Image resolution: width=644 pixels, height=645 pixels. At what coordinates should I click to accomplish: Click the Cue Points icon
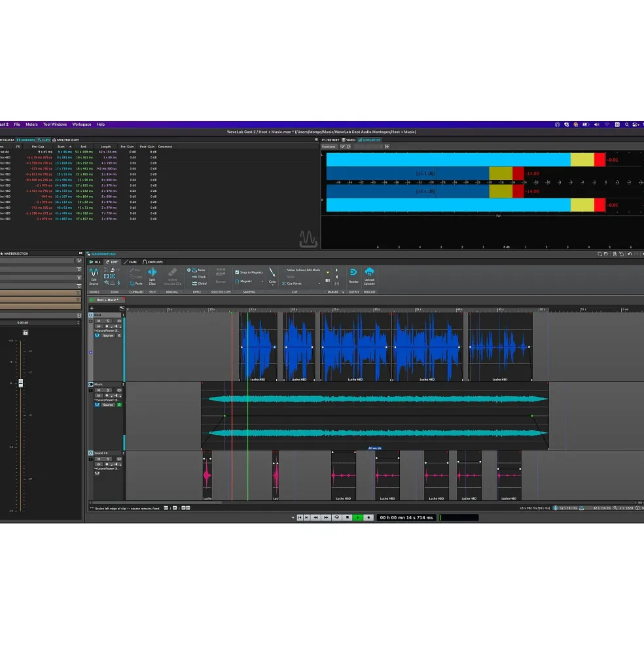coord(284,284)
